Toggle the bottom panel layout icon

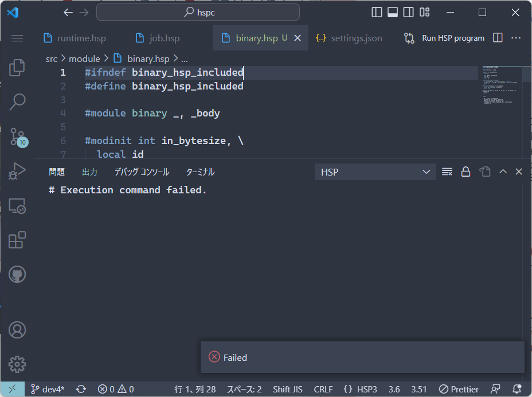click(393, 12)
